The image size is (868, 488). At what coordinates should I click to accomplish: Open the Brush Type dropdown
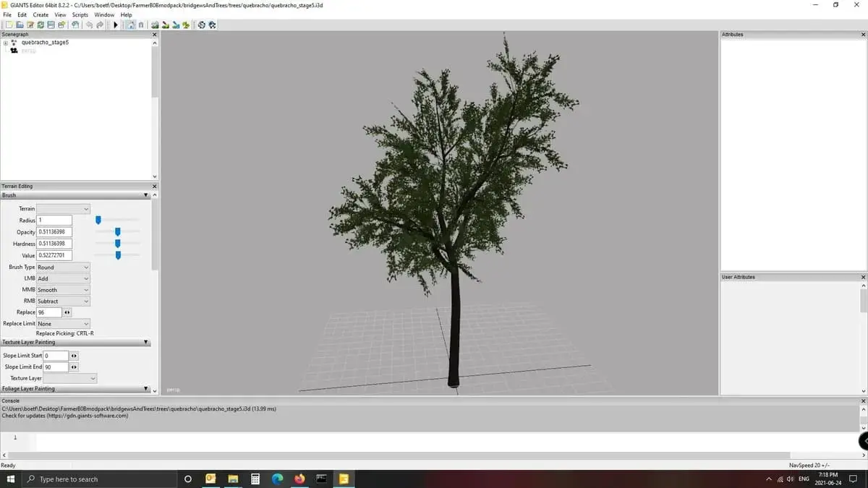pyautogui.click(x=62, y=267)
